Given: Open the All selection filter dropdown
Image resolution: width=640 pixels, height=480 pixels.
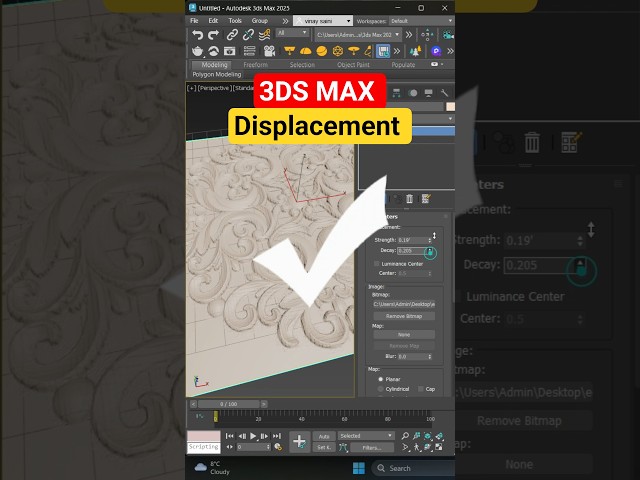Looking at the screenshot, I should 292,33.
